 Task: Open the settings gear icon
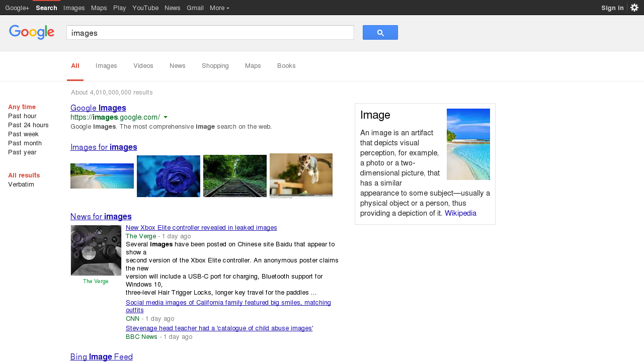click(x=634, y=8)
